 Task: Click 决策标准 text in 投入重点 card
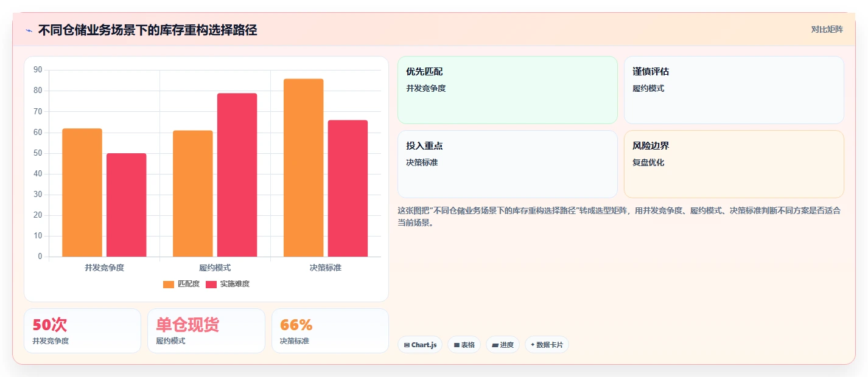coord(422,162)
